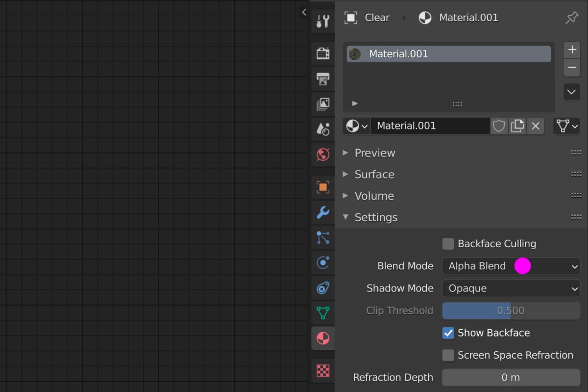Click the Preview panel drag handle
The image size is (588, 392).
coord(577,153)
